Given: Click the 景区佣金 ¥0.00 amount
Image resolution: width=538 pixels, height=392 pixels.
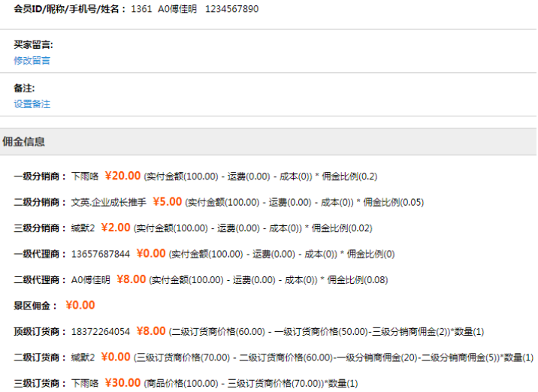Looking at the screenshot, I should (x=80, y=305).
